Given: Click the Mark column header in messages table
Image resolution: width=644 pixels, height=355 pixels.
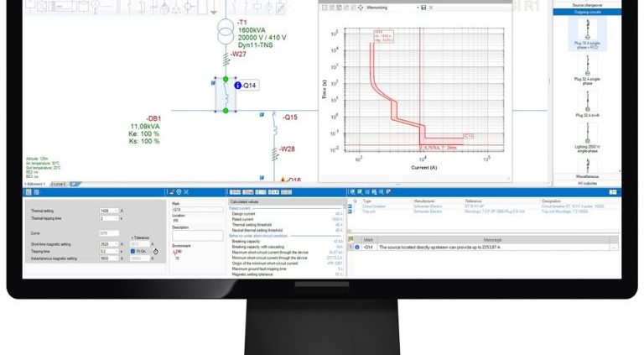Looking at the screenshot, I should click(x=368, y=239).
